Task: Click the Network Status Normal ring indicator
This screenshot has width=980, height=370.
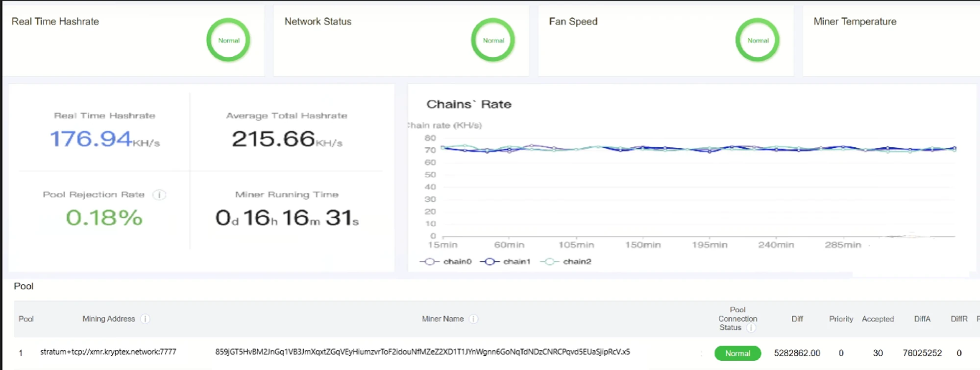Action: (x=493, y=40)
